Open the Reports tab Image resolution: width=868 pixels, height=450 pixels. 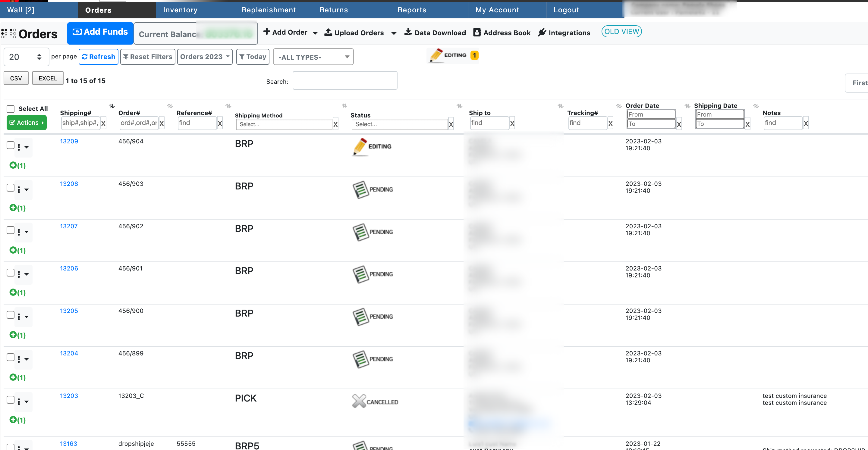pyautogui.click(x=411, y=10)
